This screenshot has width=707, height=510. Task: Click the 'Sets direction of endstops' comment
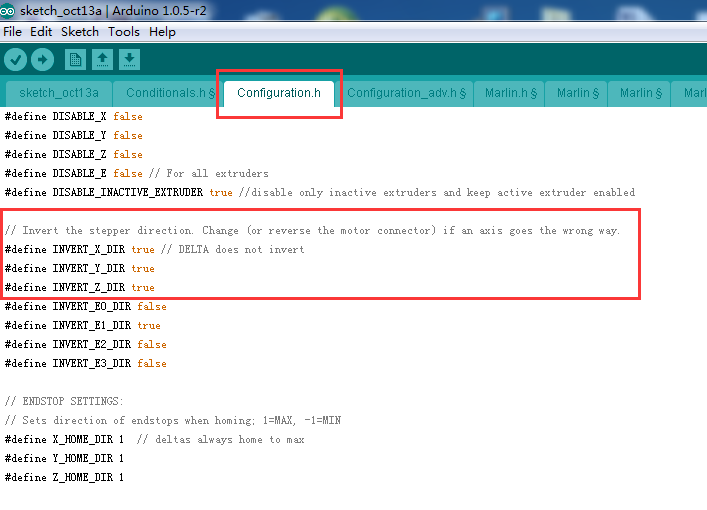173,421
